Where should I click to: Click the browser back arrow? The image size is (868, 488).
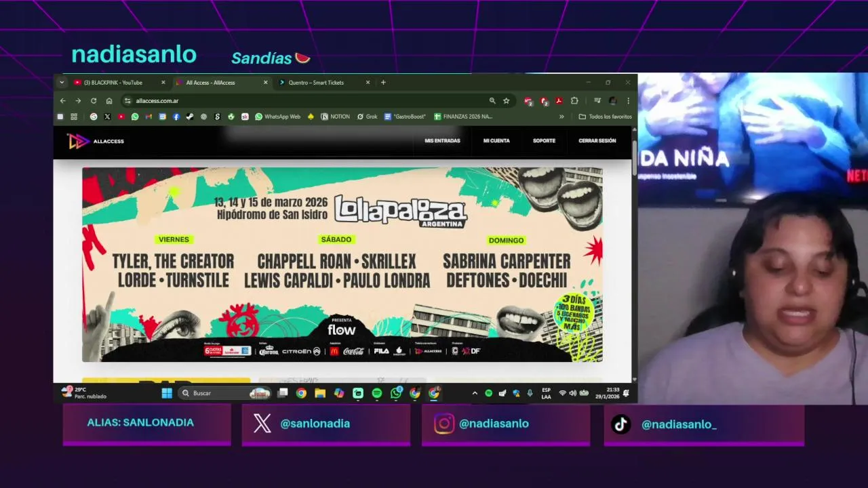[x=62, y=101]
